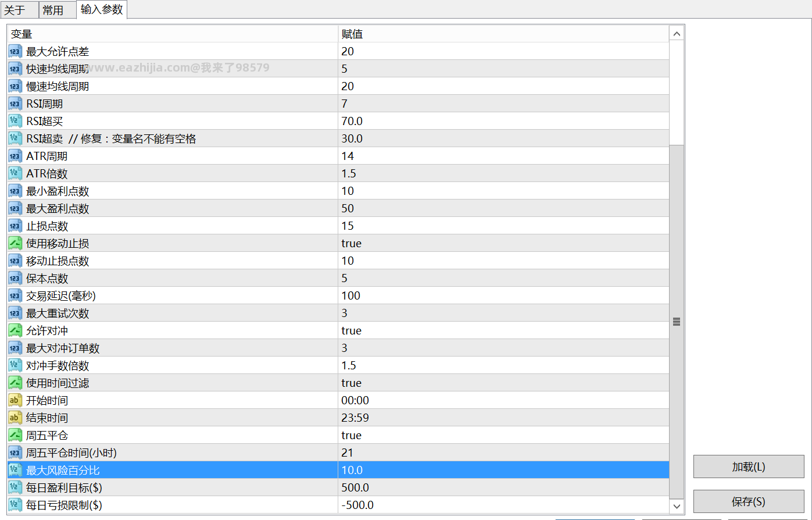
Task: Click the boolean icon beside 周五平仓
Action: [15, 435]
